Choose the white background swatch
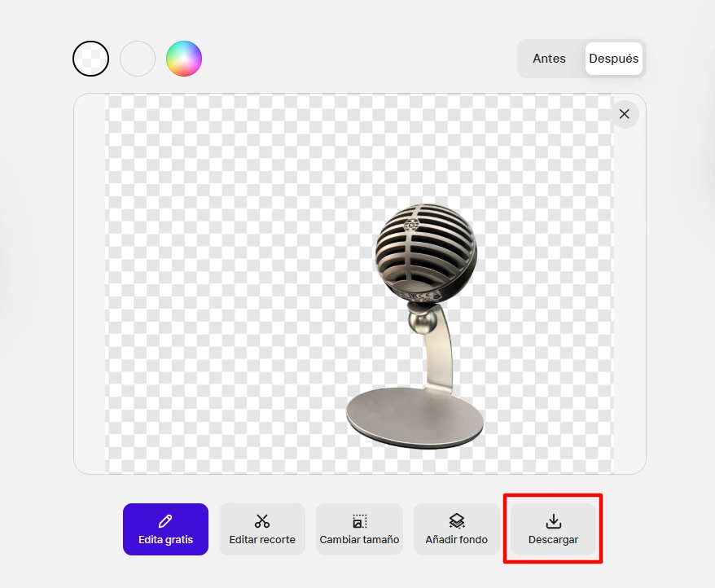715x588 pixels. [138, 59]
